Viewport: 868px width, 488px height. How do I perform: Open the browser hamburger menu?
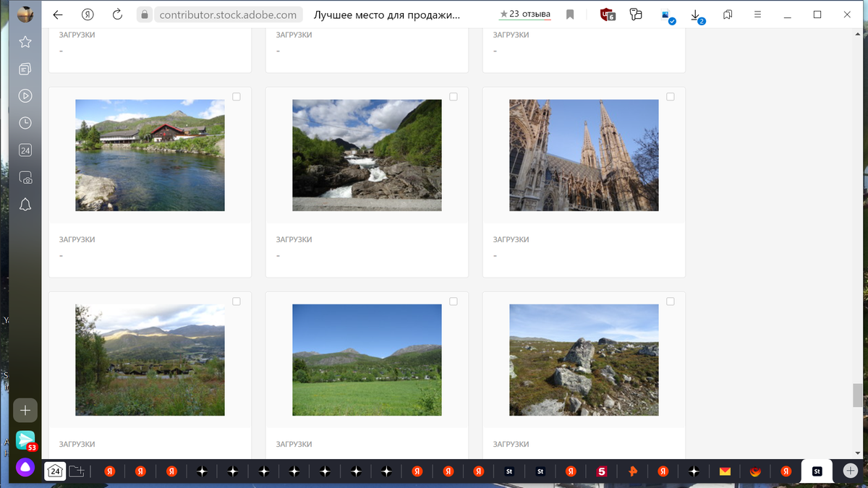point(757,14)
